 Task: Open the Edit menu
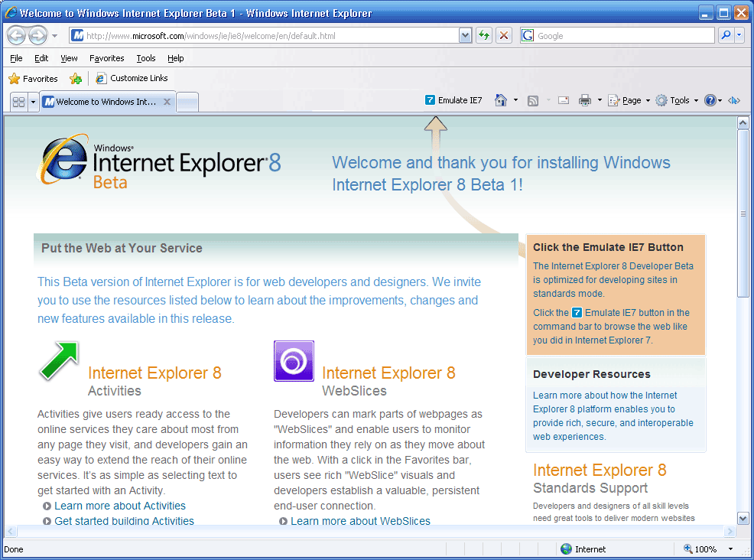pyautogui.click(x=41, y=58)
